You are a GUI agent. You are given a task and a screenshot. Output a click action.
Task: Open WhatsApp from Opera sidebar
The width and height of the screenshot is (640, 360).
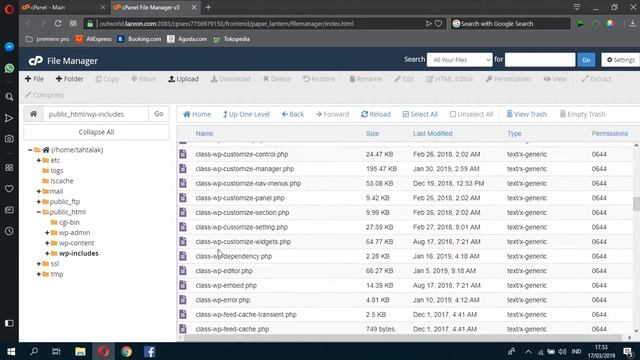click(9, 68)
